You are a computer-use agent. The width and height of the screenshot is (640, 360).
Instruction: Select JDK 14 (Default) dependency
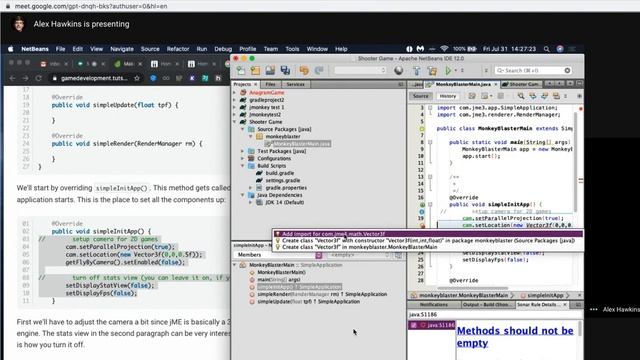click(x=284, y=202)
